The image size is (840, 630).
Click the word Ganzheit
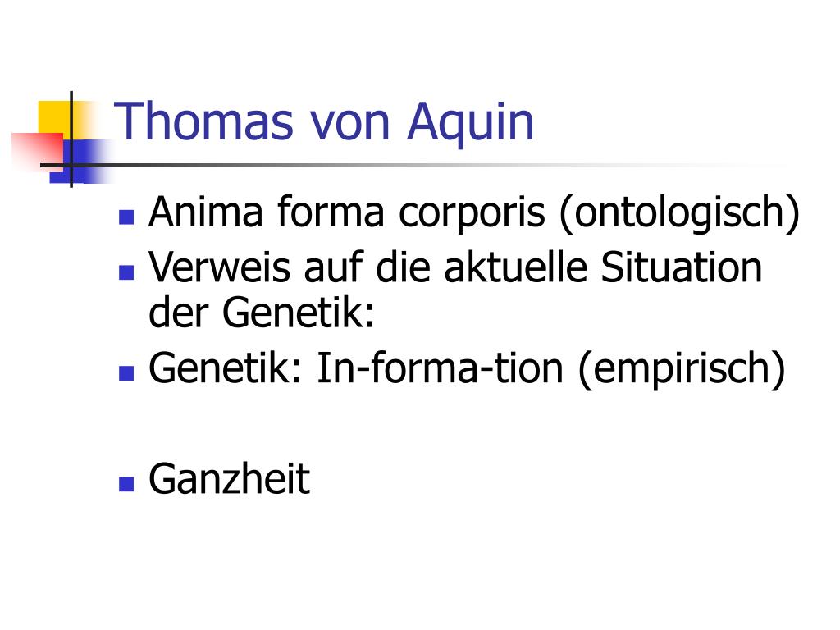(230, 479)
